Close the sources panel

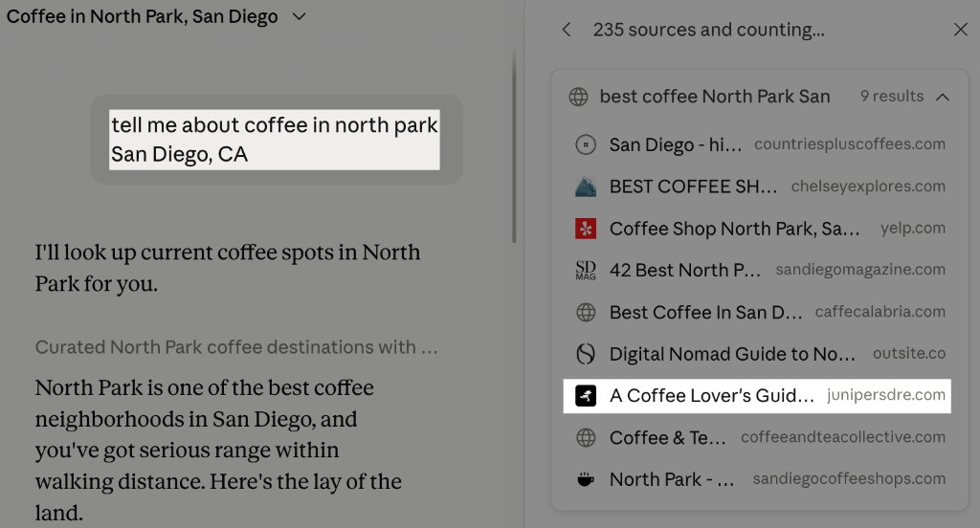961,30
